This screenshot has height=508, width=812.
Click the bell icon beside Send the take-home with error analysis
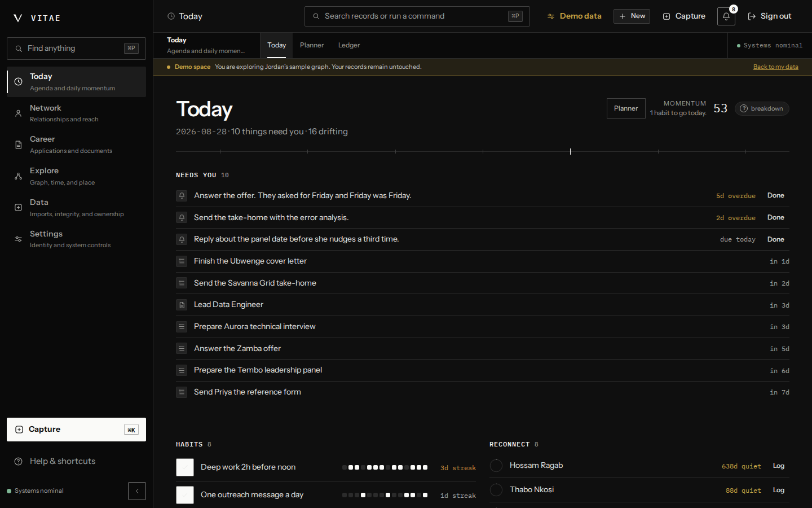182,217
